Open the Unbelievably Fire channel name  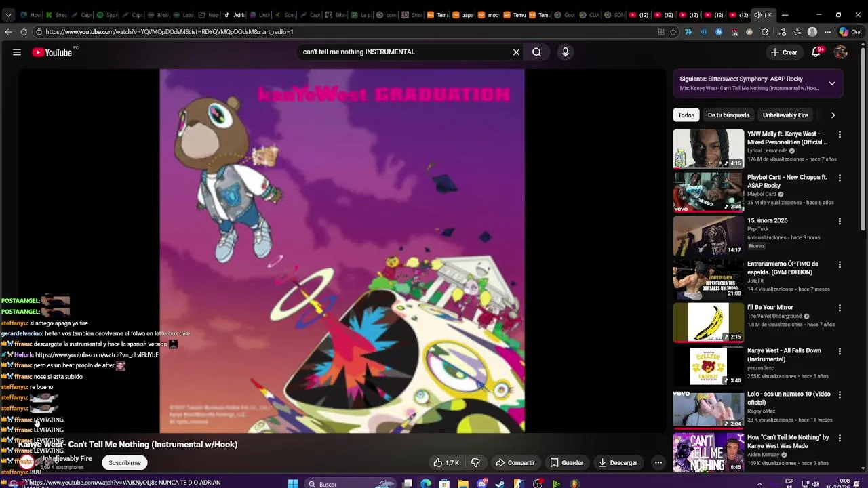coord(66,459)
